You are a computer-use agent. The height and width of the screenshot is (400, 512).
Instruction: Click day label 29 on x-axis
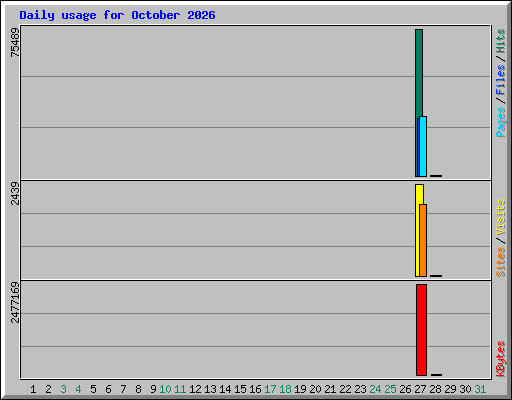pyautogui.click(x=450, y=389)
